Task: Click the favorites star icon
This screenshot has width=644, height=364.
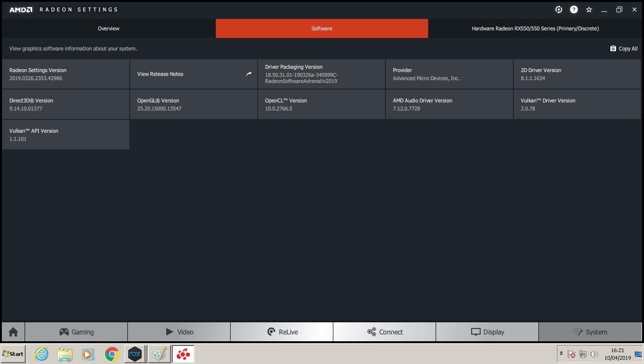Action: (x=589, y=9)
